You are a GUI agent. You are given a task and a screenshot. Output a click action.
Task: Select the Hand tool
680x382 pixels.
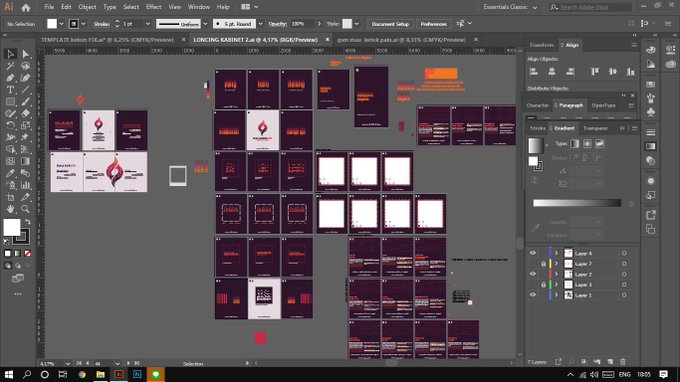(x=10, y=209)
